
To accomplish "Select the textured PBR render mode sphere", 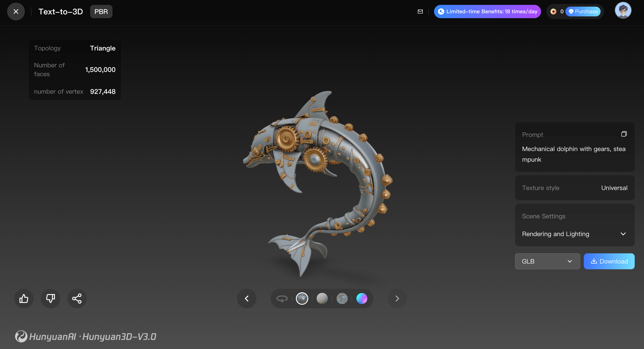I will [302, 299].
